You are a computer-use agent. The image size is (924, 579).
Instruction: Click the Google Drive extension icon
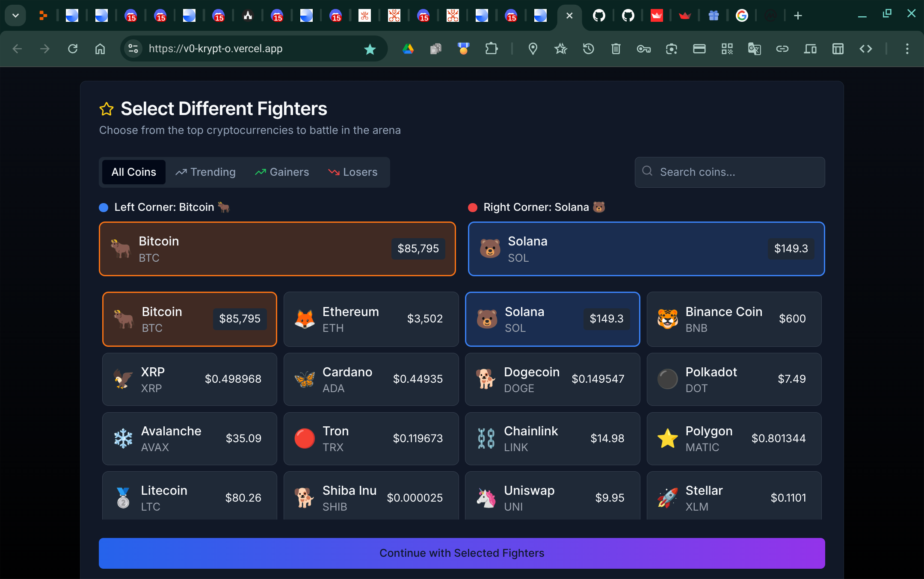(408, 49)
